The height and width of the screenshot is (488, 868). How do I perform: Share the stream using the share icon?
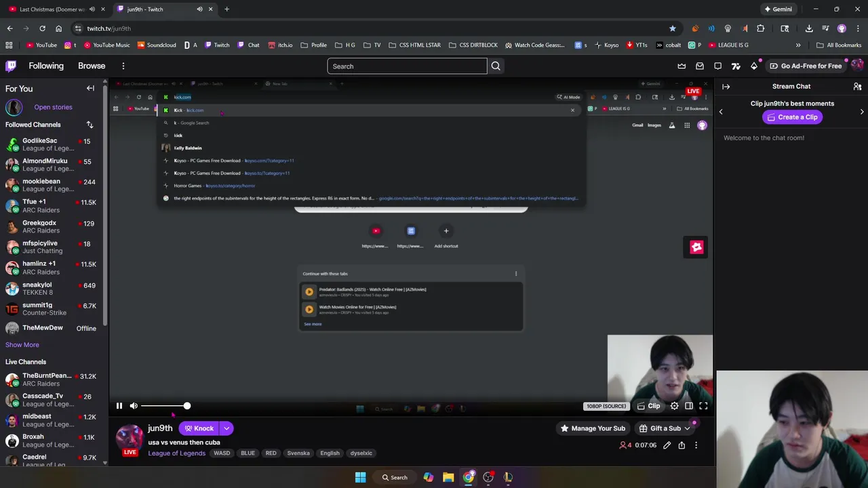(x=682, y=445)
